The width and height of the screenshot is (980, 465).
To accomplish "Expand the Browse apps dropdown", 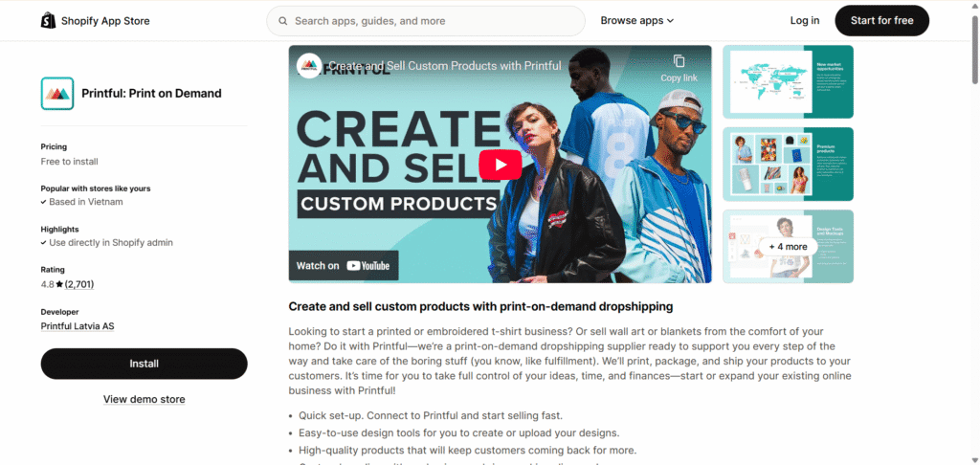I will coord(636,21).
